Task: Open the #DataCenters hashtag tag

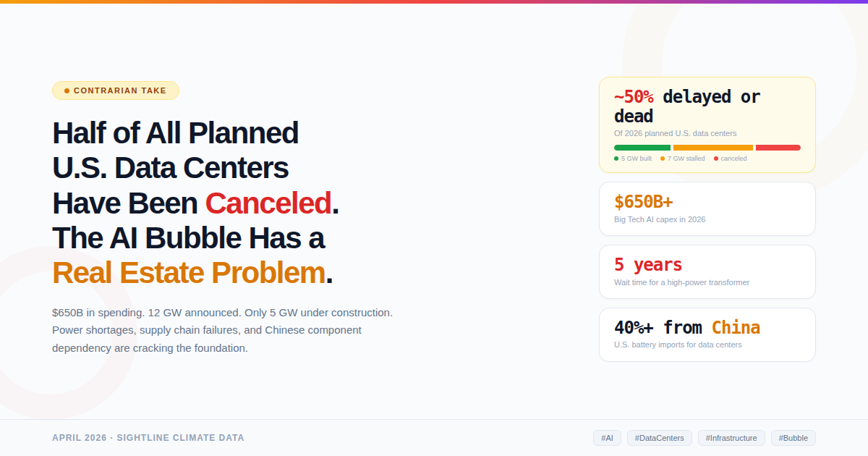Action: pyautogui.click(x=660, y=438)
